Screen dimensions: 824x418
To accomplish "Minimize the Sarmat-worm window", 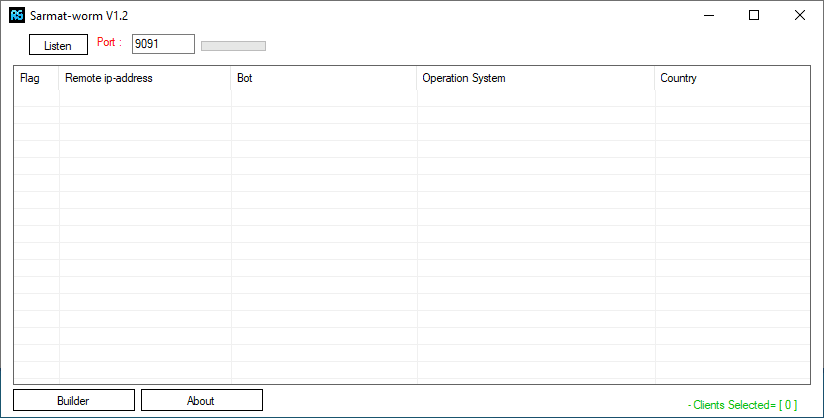I will pyautogui.click(x=708, y=15).
